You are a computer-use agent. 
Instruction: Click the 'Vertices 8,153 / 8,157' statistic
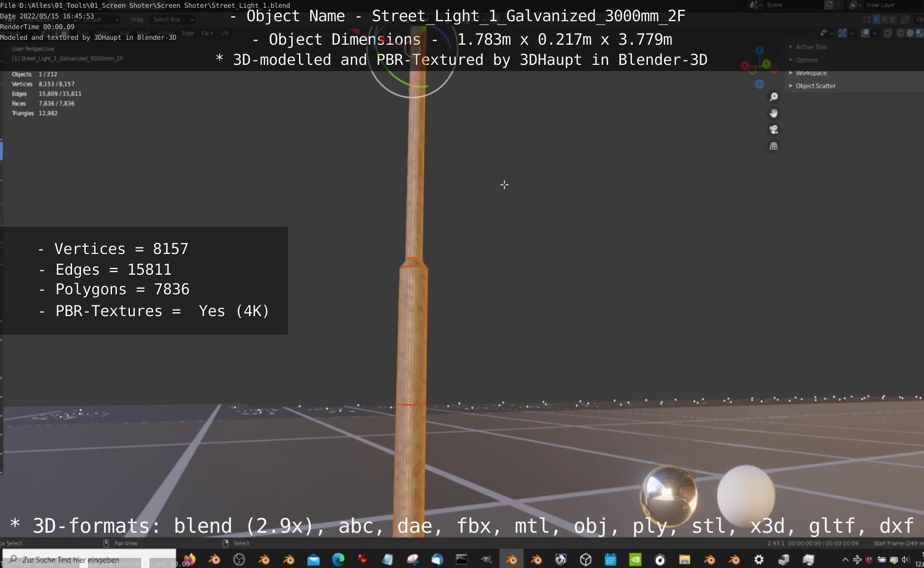pos(43,84)
